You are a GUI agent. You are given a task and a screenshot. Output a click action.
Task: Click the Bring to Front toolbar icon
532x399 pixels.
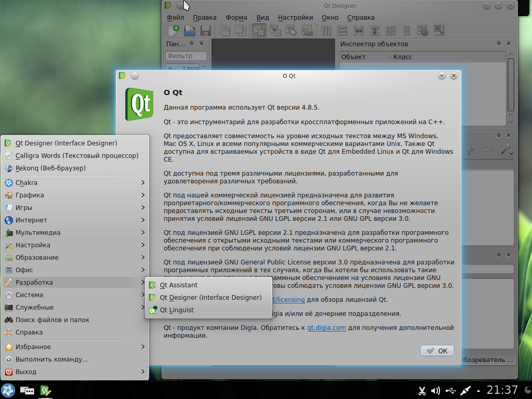tap(240, 31)
